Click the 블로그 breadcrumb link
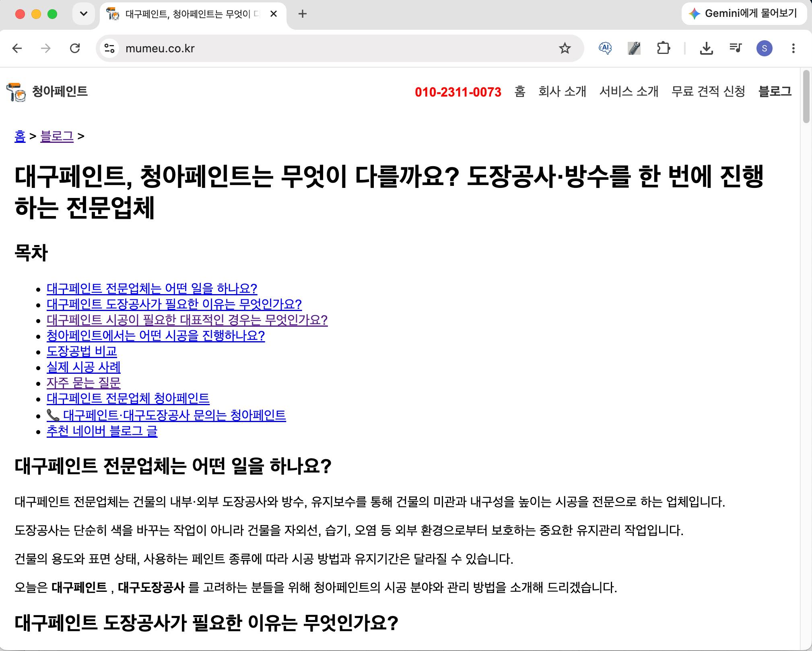The image size is (812, 651). (x=57, y=136)
